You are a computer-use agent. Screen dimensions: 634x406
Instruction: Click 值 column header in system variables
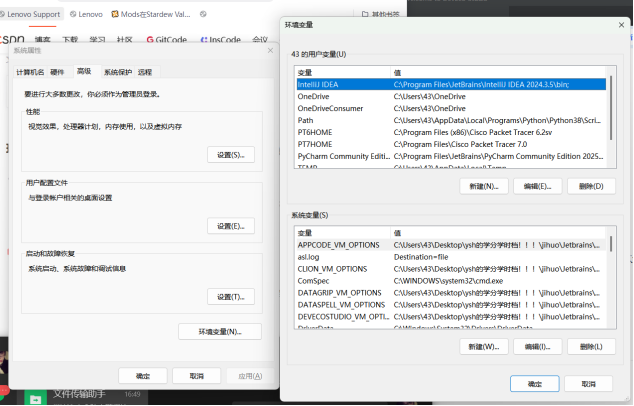(499, 233)
